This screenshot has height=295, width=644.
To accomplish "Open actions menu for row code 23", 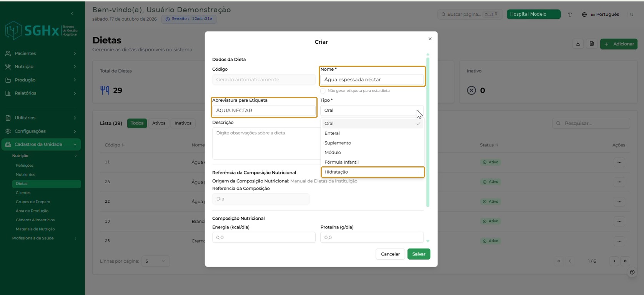I will click(619, 182).
